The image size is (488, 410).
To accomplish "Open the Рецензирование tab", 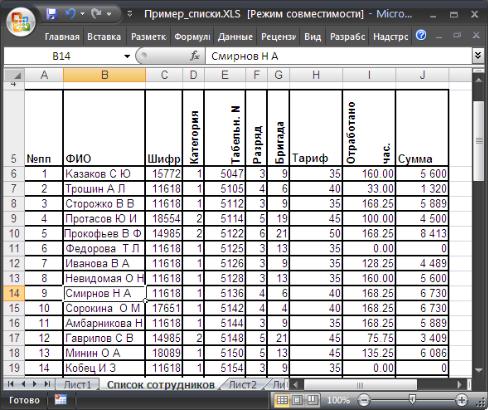I will pyautogui.click(x=278, y=36).
